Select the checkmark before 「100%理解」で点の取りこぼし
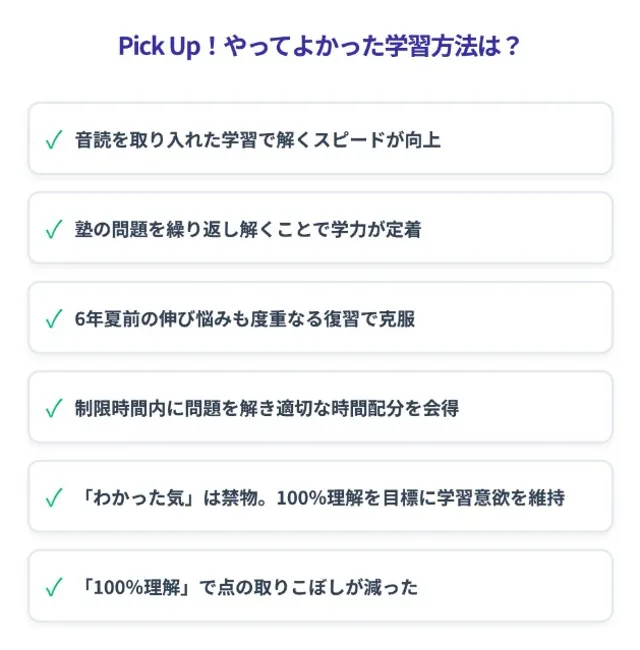Viewport: 640px width, 650px height. 54,587
